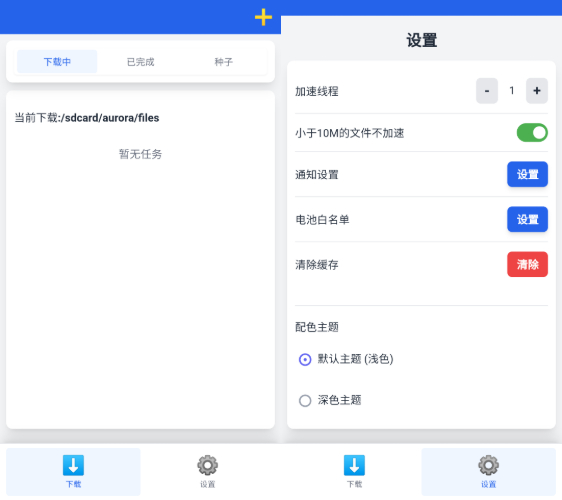Click the download path /sdcard/aurora/files text
The image size is (562, 500).
click(110, 118)
